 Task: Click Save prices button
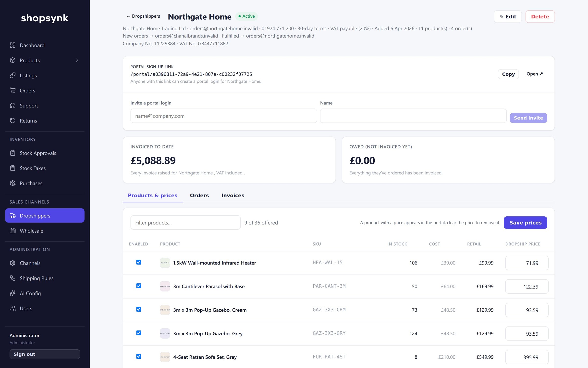[525, 223]
